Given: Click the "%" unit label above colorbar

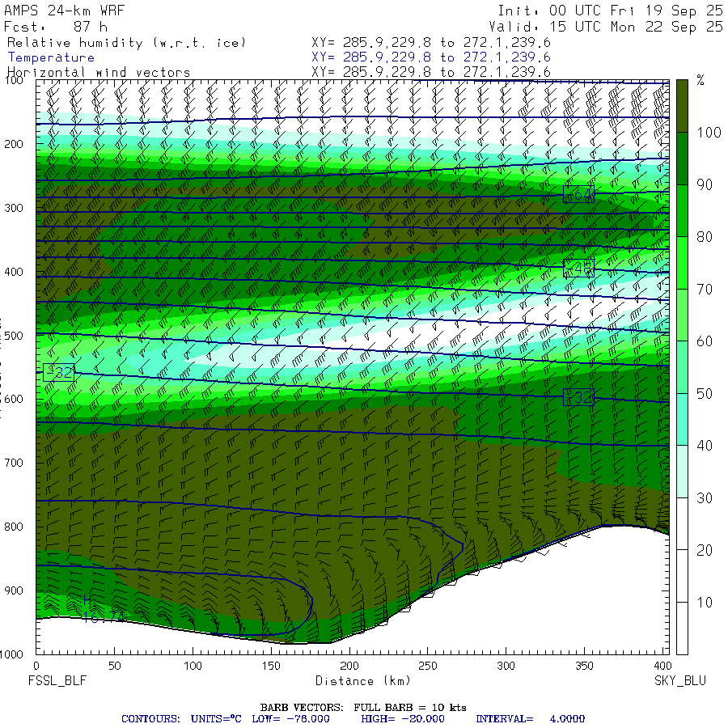Looking at the screenshot, I should coord(700,81).
